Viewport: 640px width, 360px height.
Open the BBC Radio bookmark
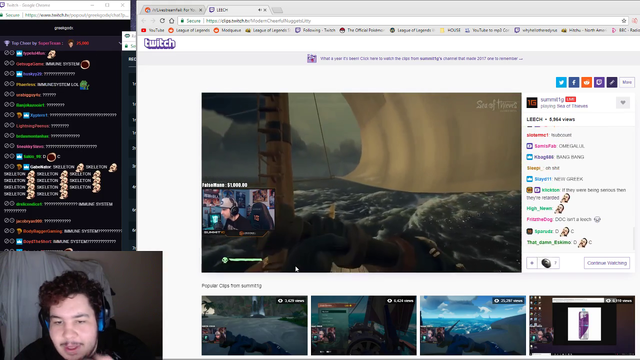coord(625,30)
